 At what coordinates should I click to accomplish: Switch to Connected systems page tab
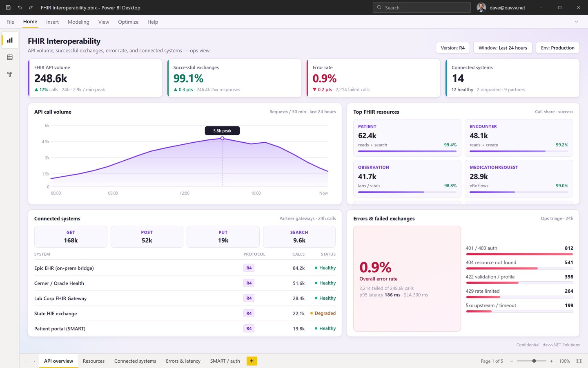pos(135,361)
